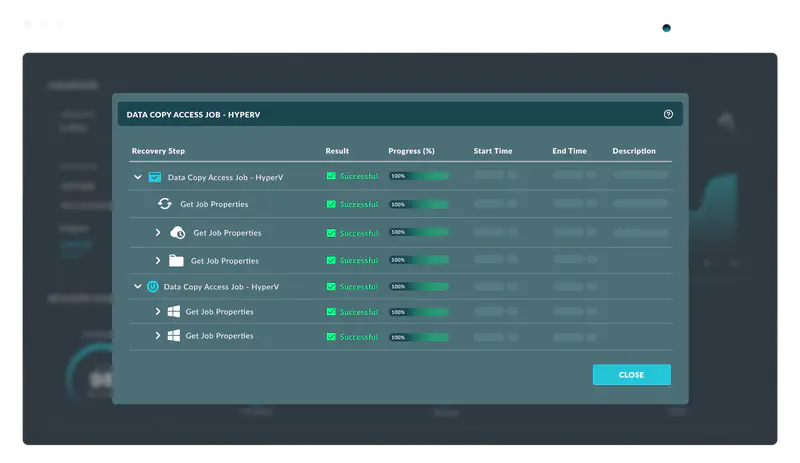
Task: Select Data Copy Access Job - HyperV text beside checkmark icon
Action: (226, 178)
